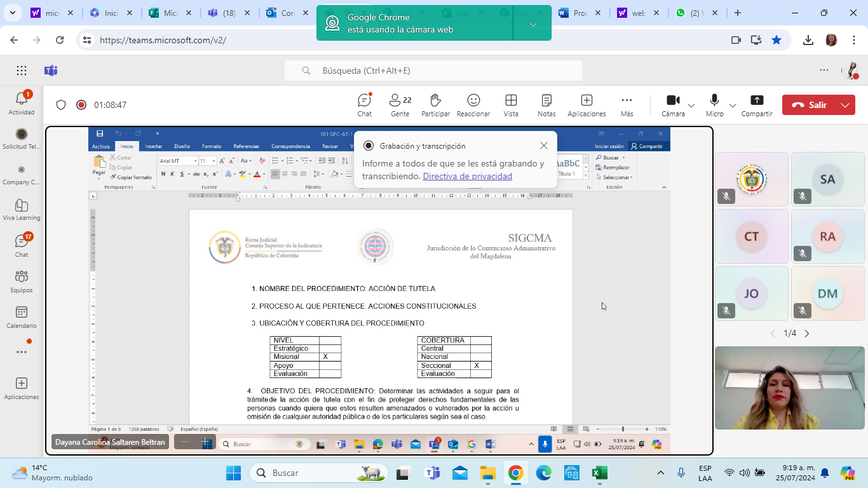The height and width of the screenshot is (488, 868).
Task: Open the Teams app launcher grid
Action: (22, 71)
